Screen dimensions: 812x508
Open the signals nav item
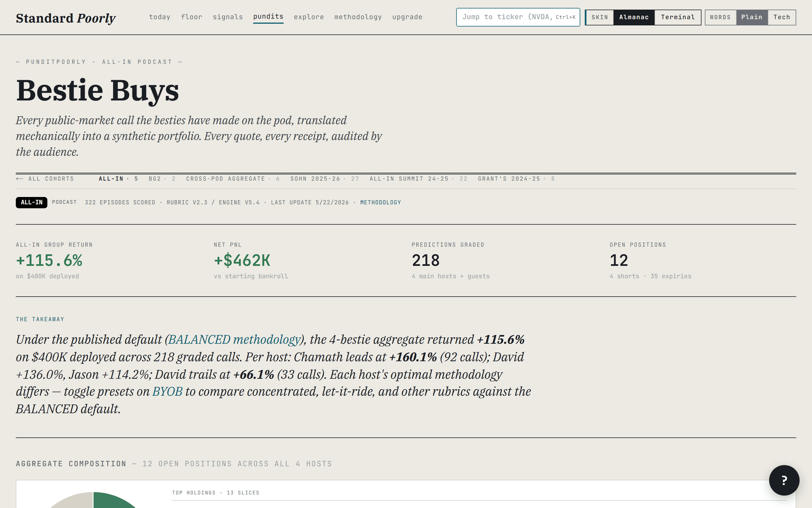(x=228, y=17)
